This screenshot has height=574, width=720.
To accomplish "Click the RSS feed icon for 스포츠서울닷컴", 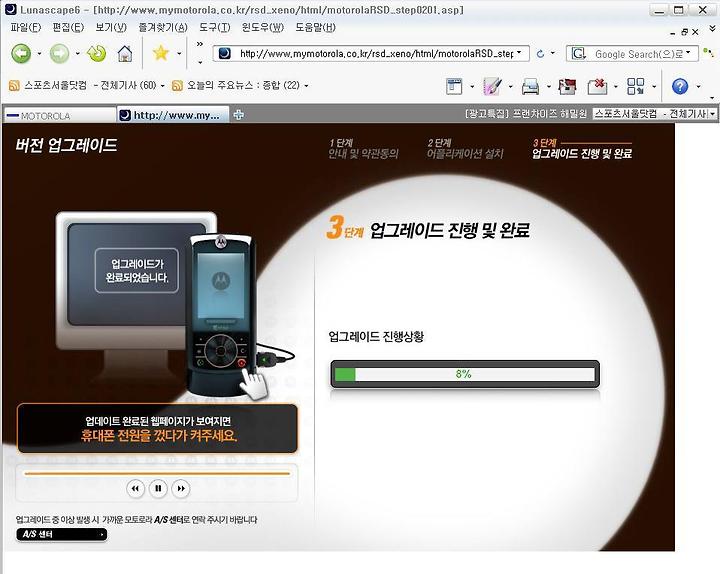I will point(14,85).
